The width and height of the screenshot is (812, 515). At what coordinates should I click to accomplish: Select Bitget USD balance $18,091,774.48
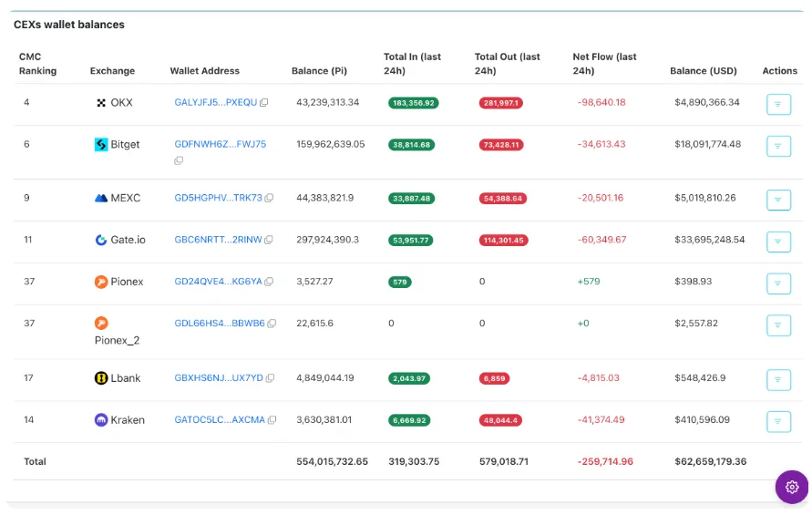point(707,145)
